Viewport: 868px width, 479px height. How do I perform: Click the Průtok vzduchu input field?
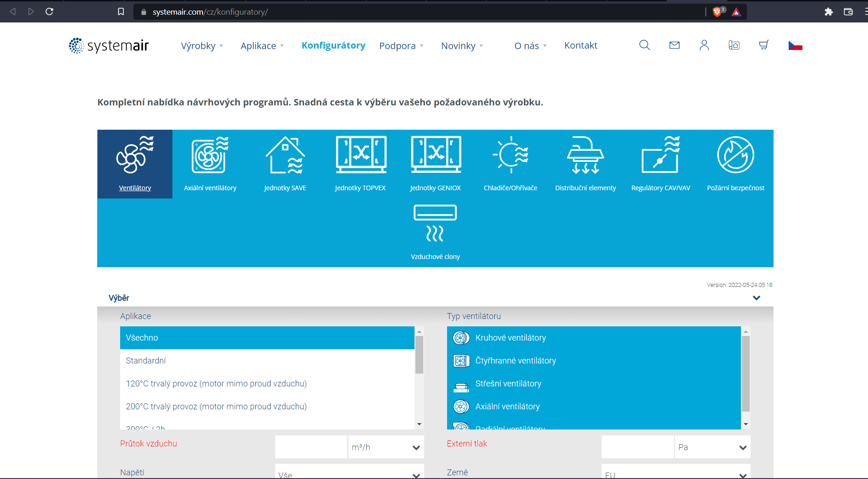point(311,447)
